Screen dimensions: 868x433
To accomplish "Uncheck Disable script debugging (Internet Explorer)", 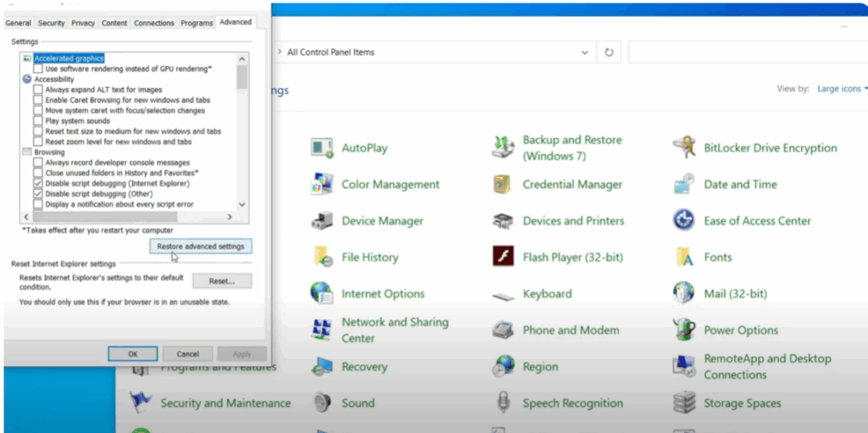I will point(38,183).
